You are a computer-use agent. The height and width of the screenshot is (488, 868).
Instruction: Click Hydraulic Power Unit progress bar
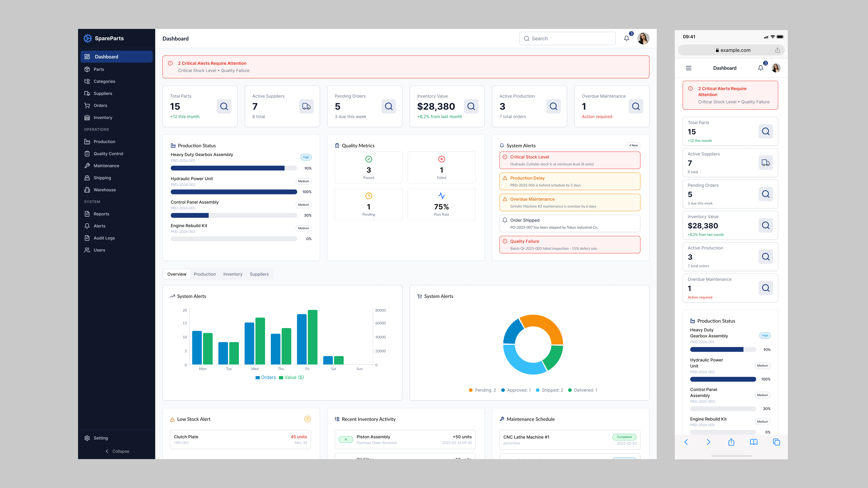[x=234, y=192]
